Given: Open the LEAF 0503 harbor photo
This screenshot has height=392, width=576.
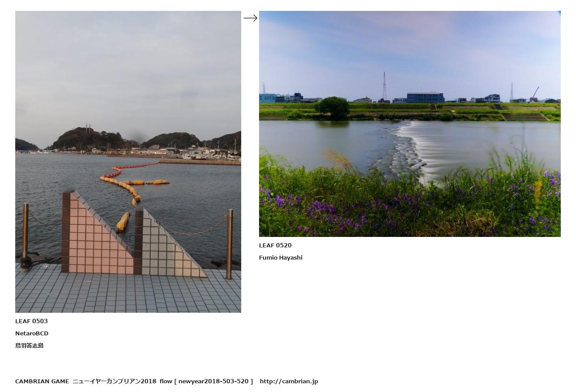Looking at the screenshot, I should pos(128,162).
